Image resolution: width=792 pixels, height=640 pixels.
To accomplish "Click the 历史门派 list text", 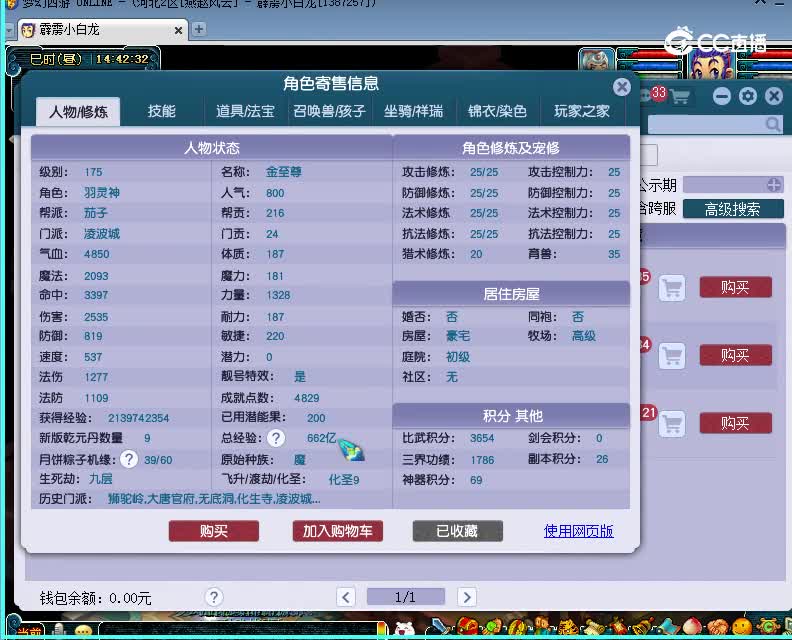I will click(x=214, y=499).
